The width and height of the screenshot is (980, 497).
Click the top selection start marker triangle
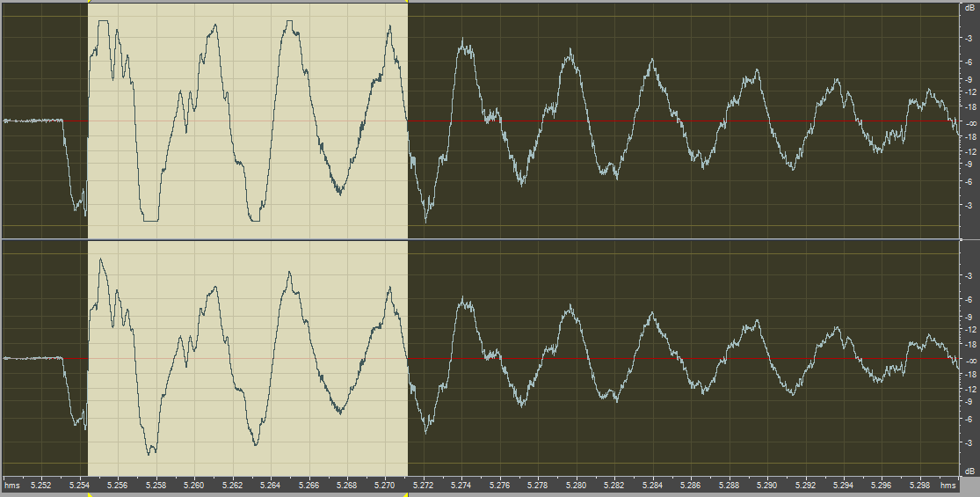pos(89,2)
